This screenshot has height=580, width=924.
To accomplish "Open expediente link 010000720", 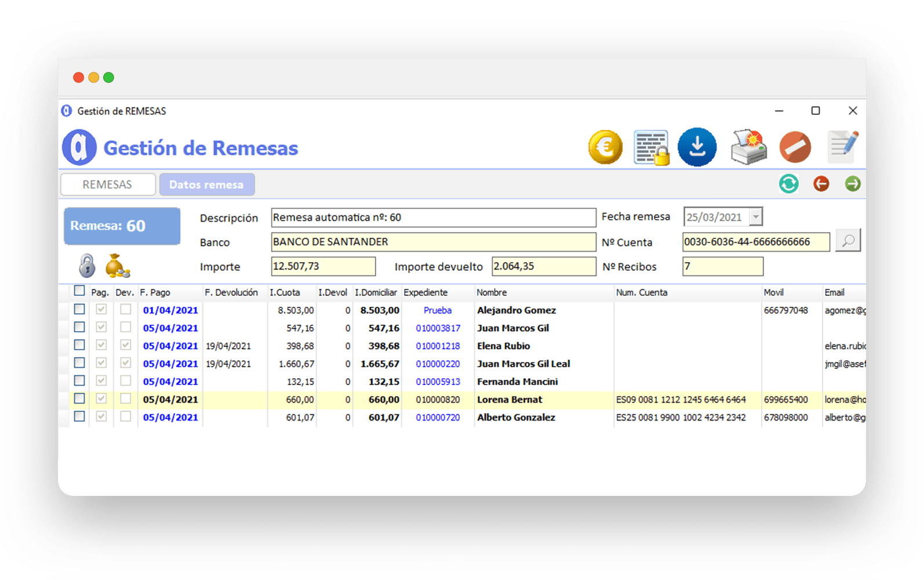I will pyautogui.click(x=438, y=418).
